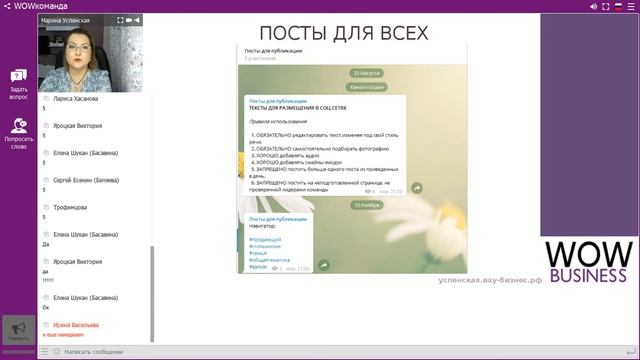The image size is (640, 360).
Task: Click the #общаятематика hashtag link
Action: pos(269,260)
